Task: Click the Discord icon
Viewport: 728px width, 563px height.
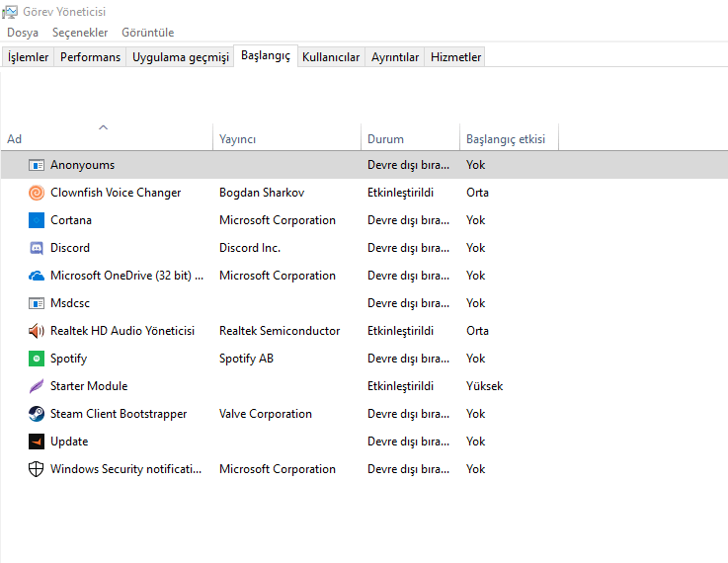Action: click(x=37, y=248)
